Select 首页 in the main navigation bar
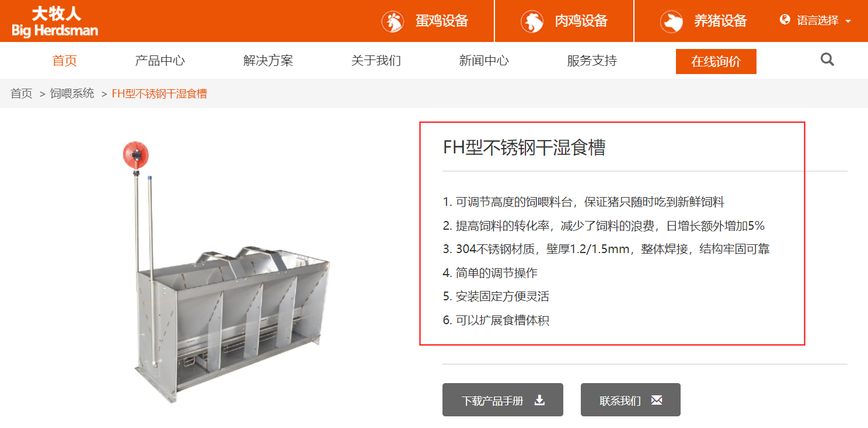 pyautogui.click(x=65, y=61)
